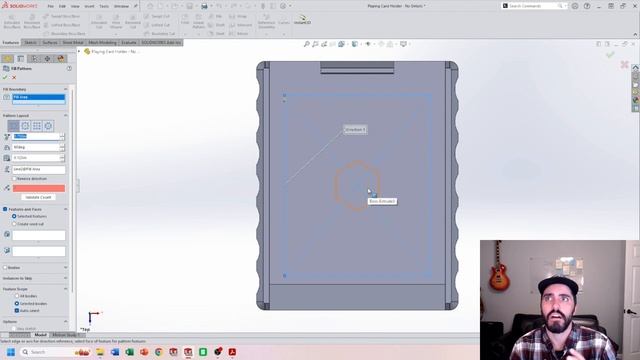640x360 pixels.
Task: Toggle the Vary sketch checkbox
Action: [x=14, y=329]
